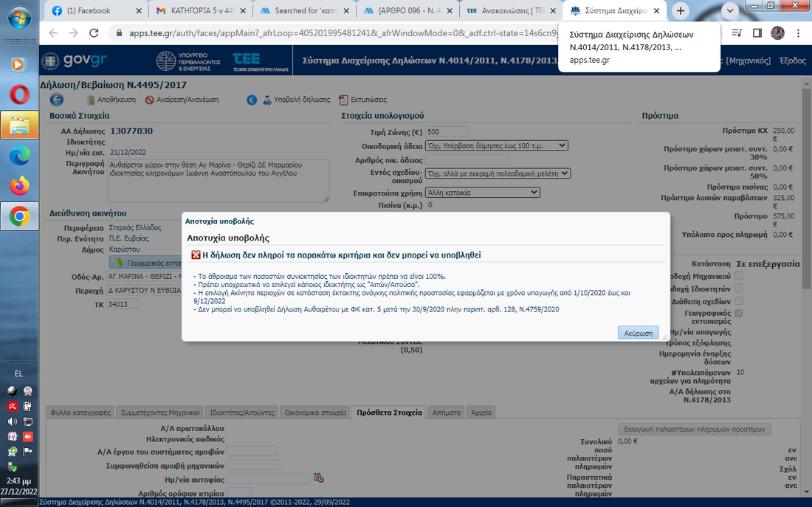The image size is (812, 507).
Task: Expand the Εντός σχεδίου-οικισμού dropdown
Action: (x=498, y=173)
